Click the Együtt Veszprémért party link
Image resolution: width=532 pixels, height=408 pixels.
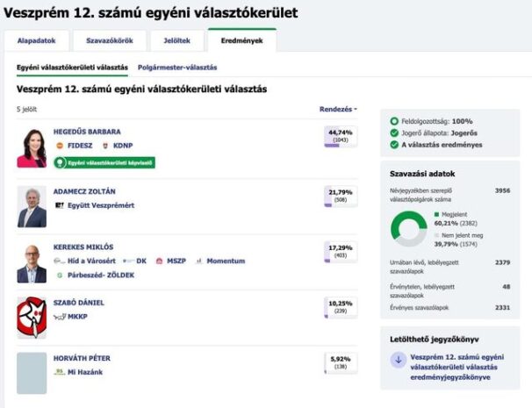101,205
